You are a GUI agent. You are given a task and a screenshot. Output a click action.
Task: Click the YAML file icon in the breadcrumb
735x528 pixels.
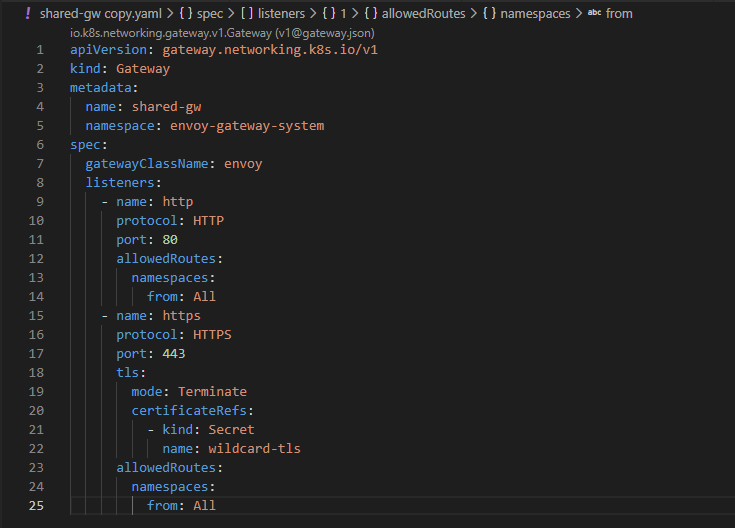click(27, 14)
